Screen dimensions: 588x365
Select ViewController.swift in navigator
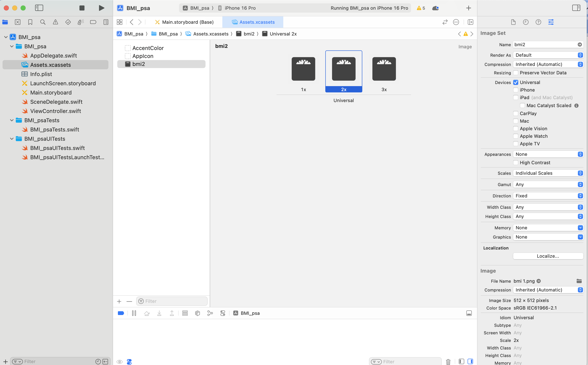(x=55, y=111)
